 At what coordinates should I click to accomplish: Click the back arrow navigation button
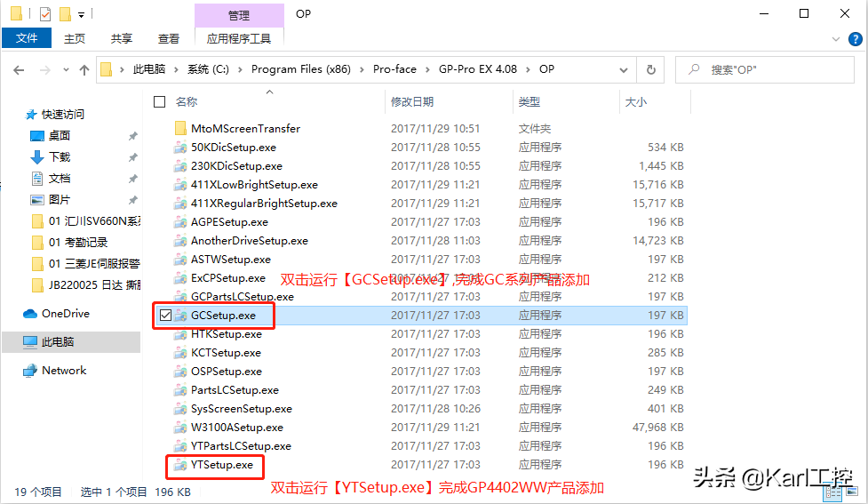click(x=20, y=69)
